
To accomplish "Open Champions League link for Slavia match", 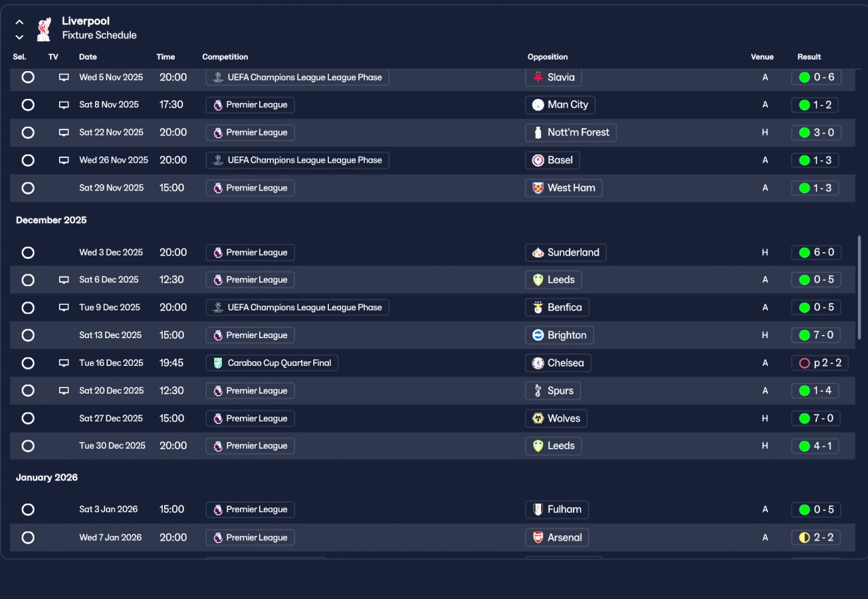I will (297, 77).
